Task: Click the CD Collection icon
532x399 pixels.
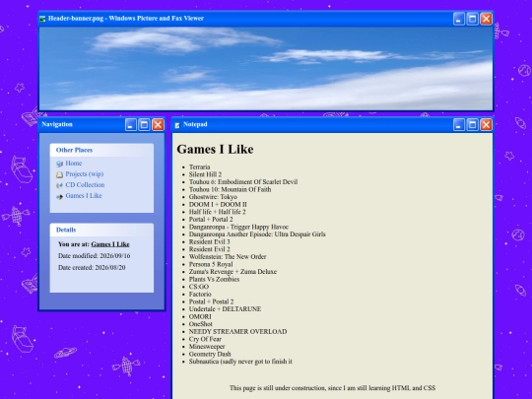Action: coord(59,185)
